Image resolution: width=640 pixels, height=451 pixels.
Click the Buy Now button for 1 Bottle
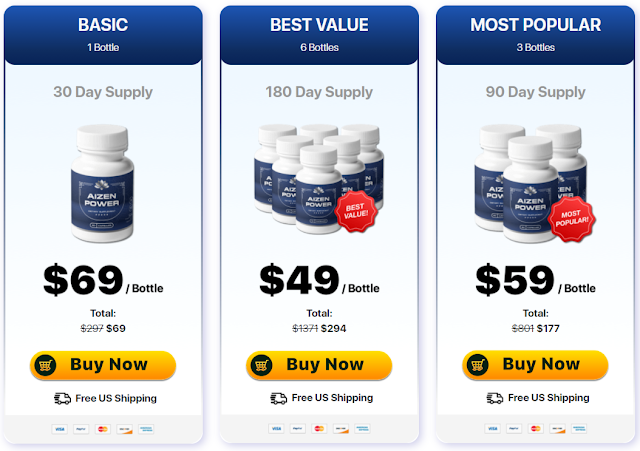point(103,365)
